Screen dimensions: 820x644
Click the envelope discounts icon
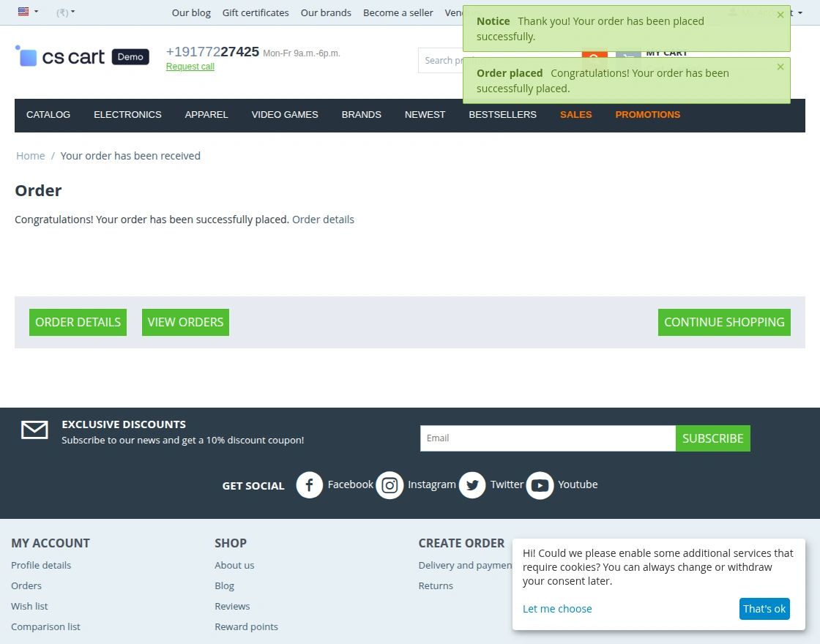[34, 430]
